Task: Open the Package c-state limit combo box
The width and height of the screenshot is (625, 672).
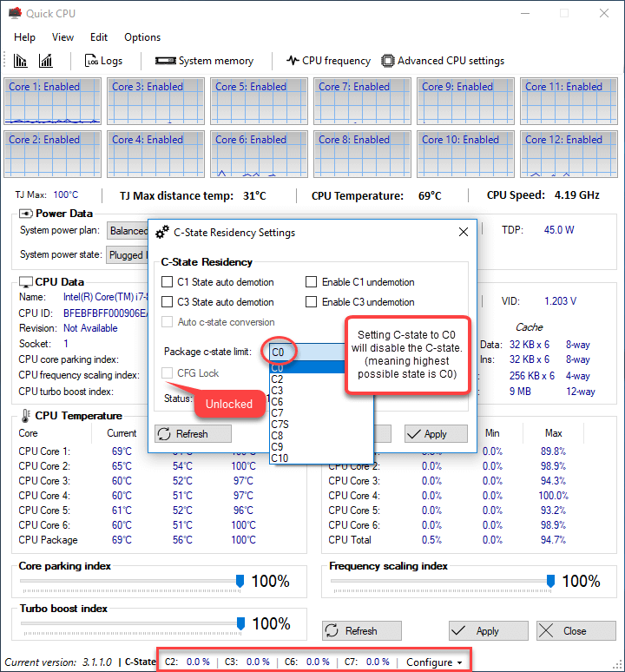Action: 306,352
